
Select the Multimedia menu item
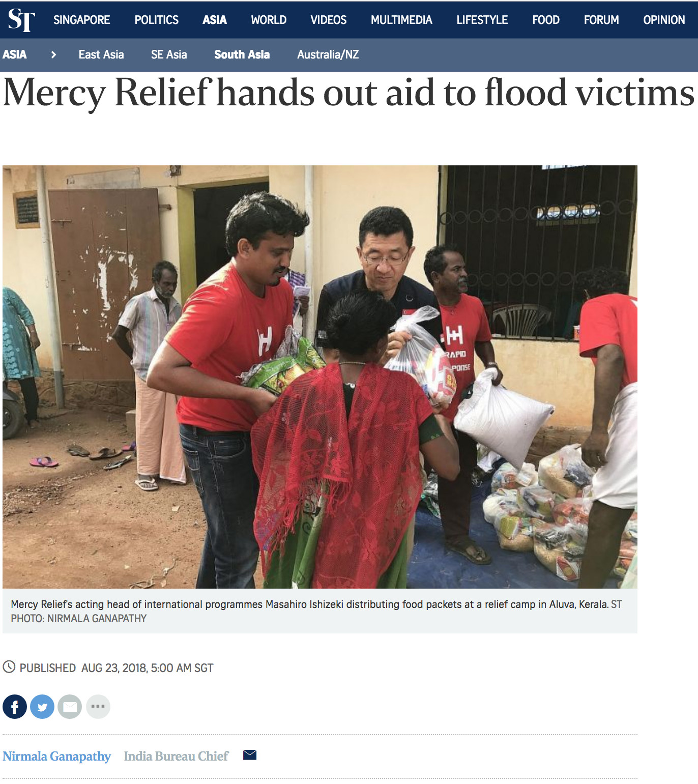(401, 20)
